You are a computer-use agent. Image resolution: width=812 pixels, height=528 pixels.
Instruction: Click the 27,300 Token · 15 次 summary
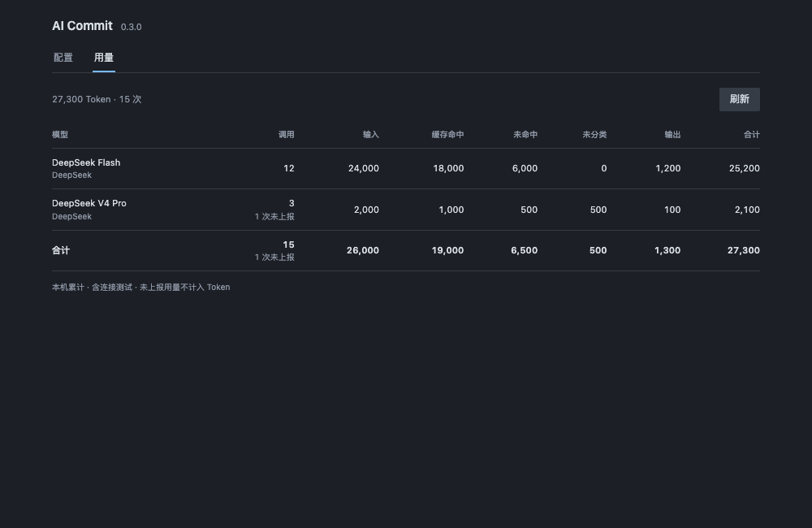pos(97,99)
